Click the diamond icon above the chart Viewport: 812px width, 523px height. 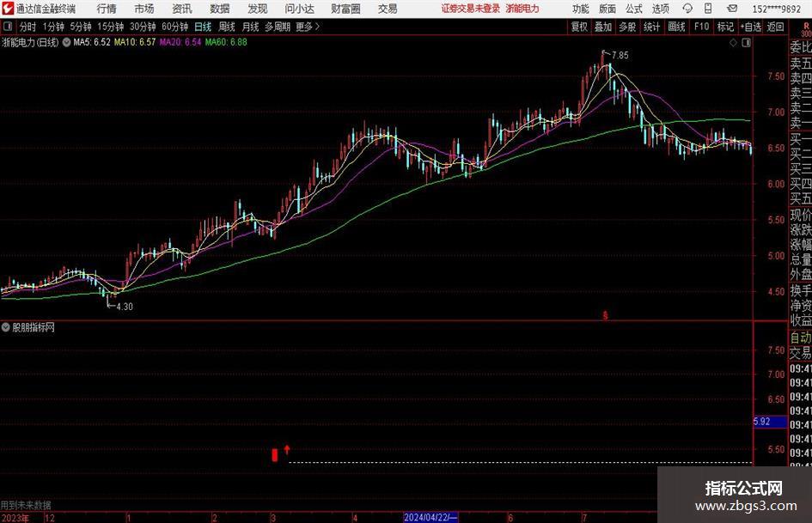733,43
